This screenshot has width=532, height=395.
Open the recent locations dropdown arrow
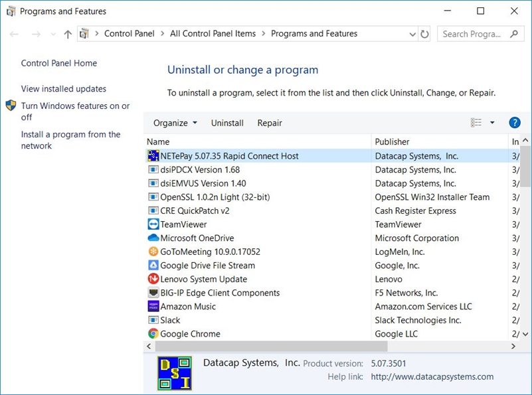coord(53,34)
